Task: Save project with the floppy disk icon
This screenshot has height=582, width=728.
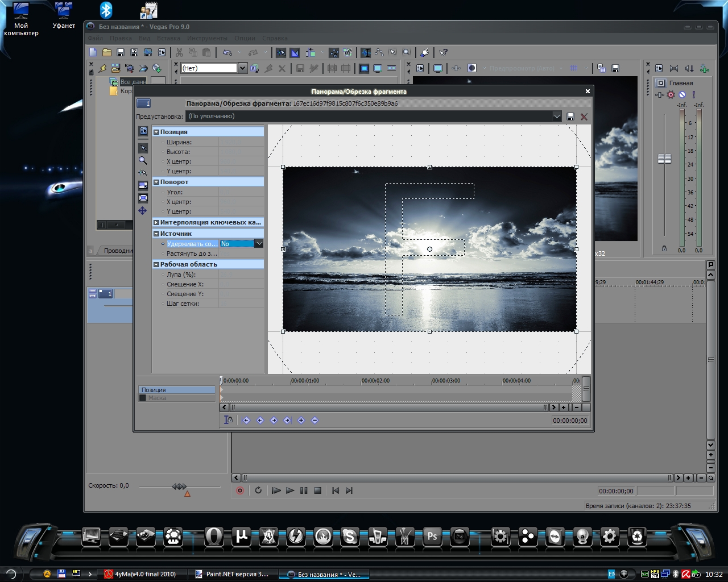Action: click(x=121, y=52)
